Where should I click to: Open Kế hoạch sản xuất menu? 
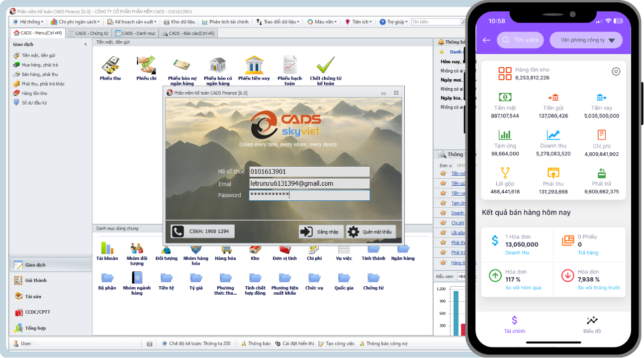pyautogui.click(x=132, y=22)
